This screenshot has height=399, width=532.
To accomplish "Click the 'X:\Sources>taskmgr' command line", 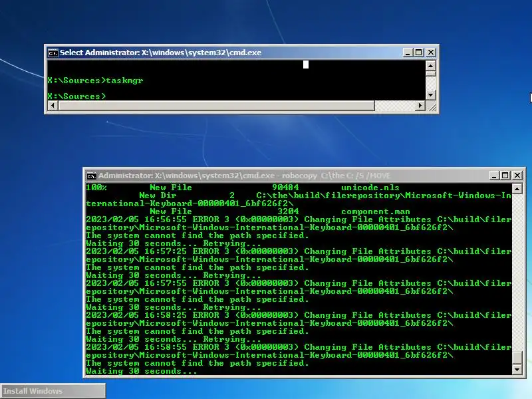I will (95, 80).
